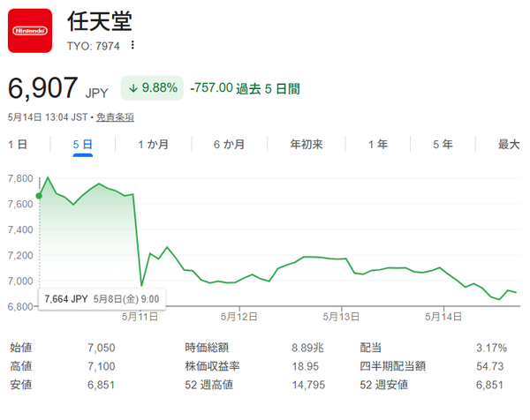
Task: Click the 5月12日 axis label
Action: coord(239,317)
